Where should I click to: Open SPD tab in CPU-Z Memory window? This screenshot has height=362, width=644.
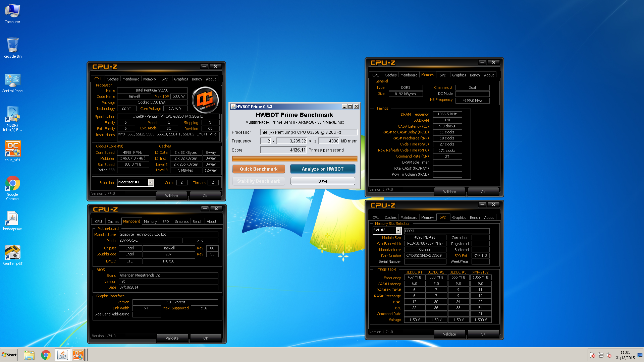point(443,75)
